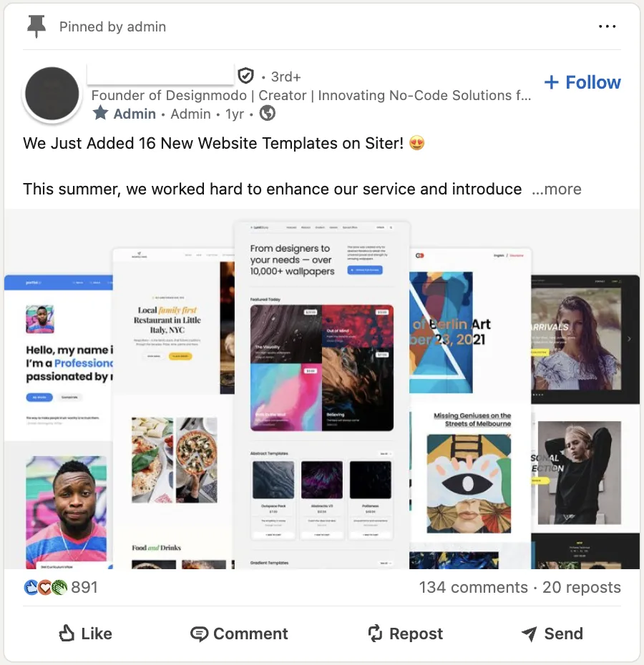Expand post text with …more

tap(557, 189)
